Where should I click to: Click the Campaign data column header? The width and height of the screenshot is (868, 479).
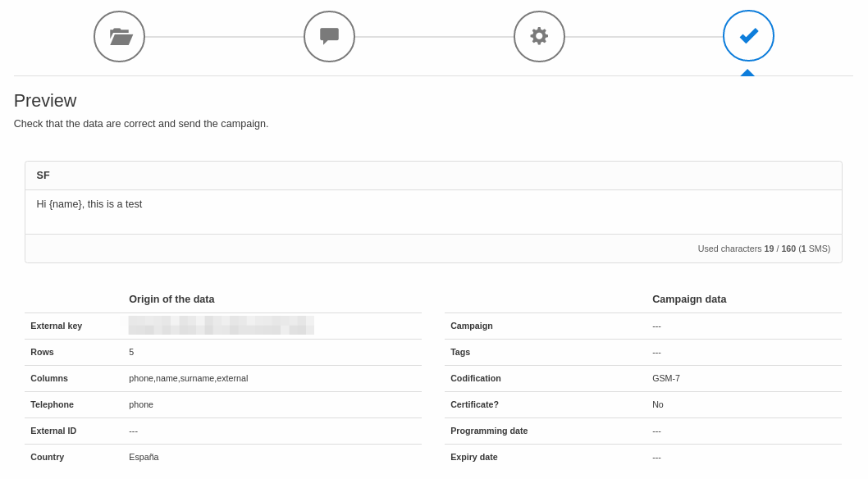689,299
